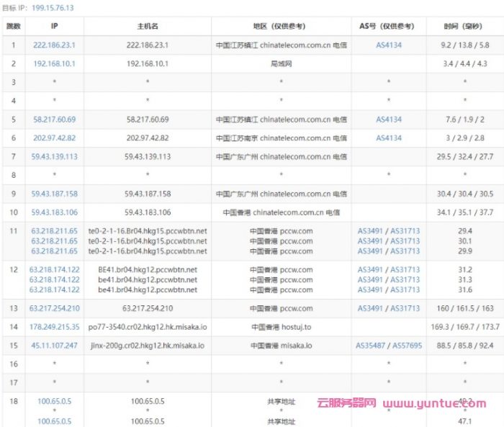Click the 主机名 column header
The image size is (504, 427).
147,26
